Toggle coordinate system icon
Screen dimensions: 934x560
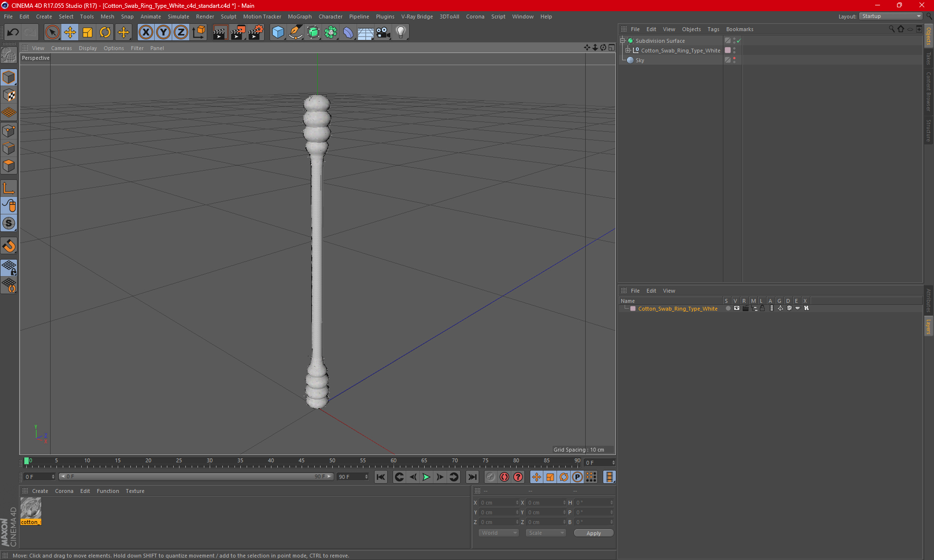[199, 33]
